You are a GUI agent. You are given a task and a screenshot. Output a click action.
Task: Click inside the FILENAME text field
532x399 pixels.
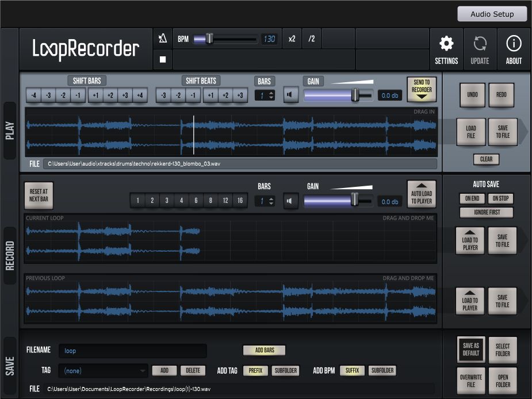pos(132,351)
